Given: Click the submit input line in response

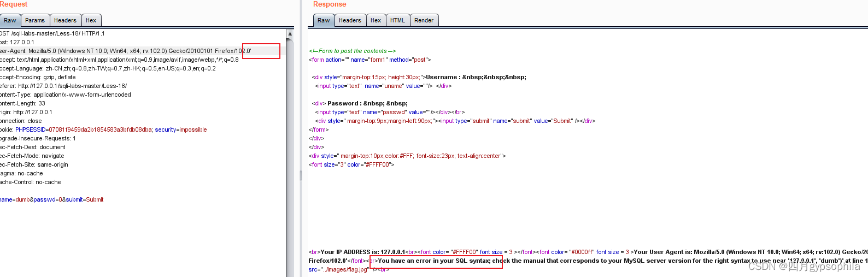Looking at the screenshot, I should coord(455,121).
